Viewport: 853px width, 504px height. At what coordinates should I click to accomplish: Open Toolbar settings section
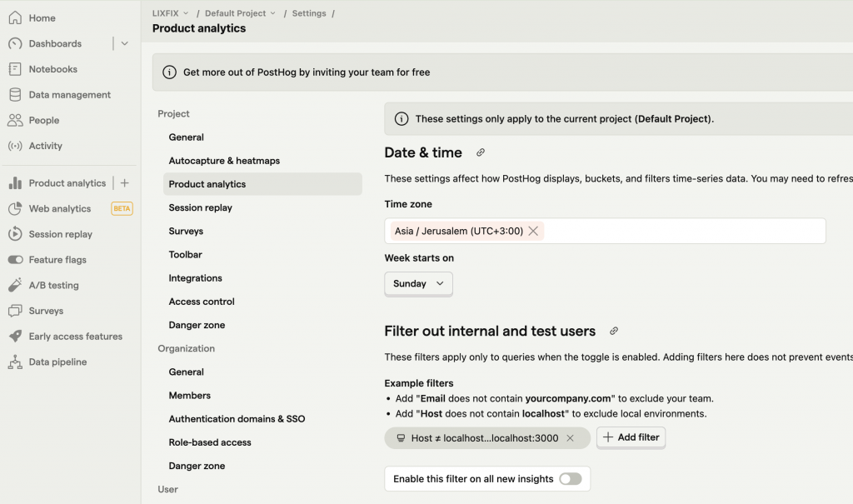coord(262,254)
